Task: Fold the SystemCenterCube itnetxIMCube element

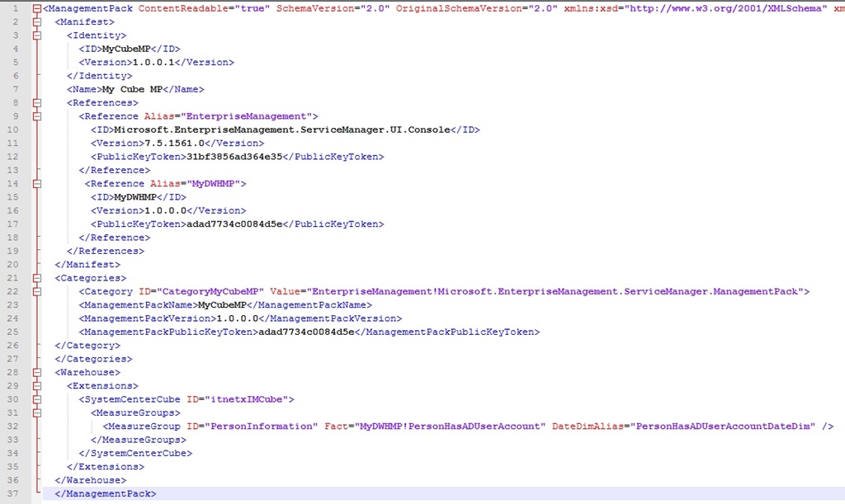Action: click(x=36, y=399)
